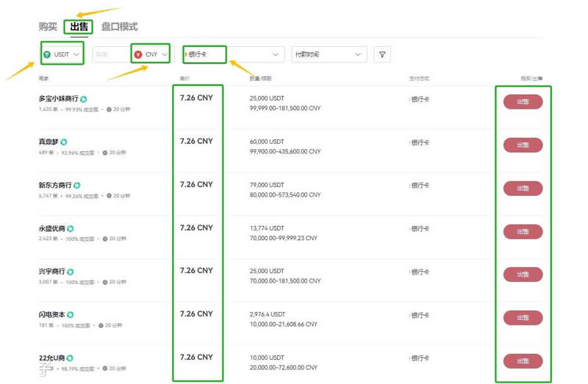Click verified badge next to 新东方商行
The height and width of the screenshot is (384, 588).
[77, 185]
